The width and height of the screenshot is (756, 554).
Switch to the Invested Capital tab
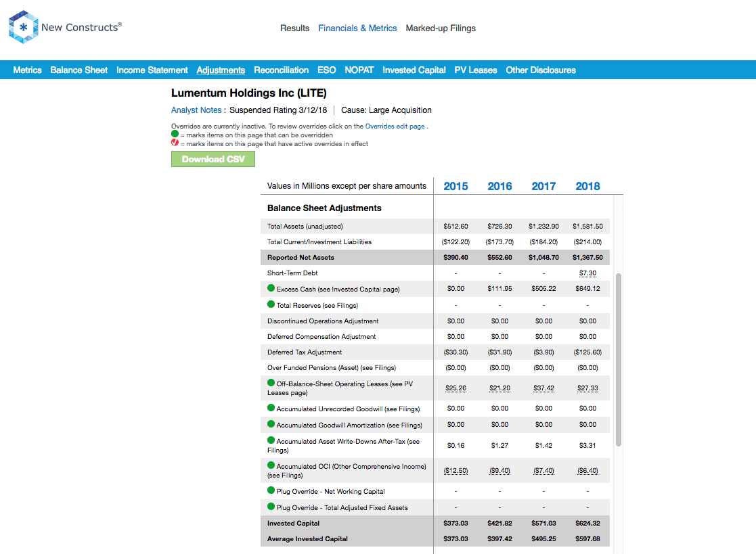414,70
